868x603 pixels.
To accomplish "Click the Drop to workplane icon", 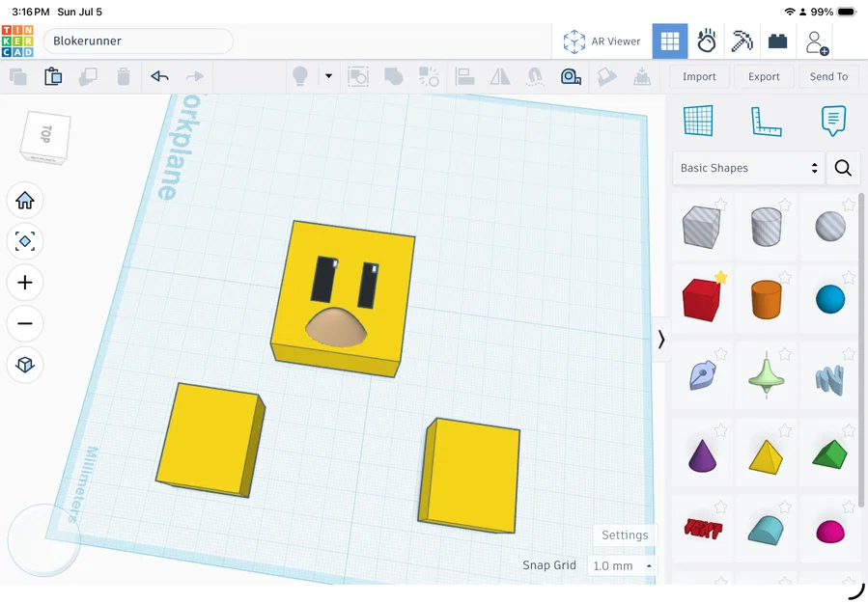I will tap(642, 76).
